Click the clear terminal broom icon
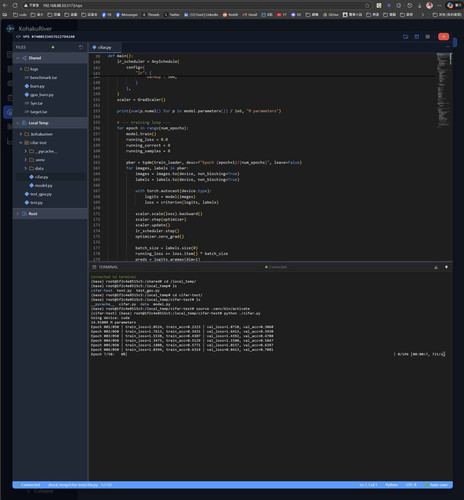 [436, 267]
